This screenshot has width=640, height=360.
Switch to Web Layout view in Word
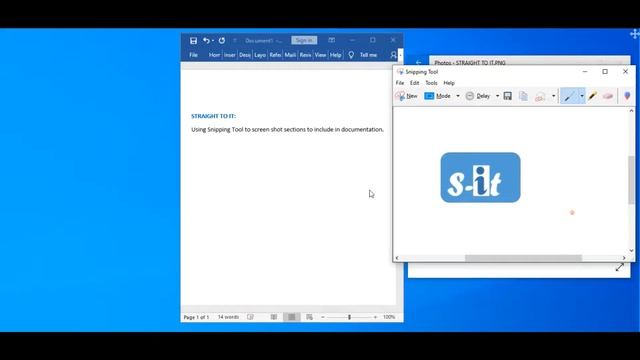pyautogui.click(x=309, y=317)
